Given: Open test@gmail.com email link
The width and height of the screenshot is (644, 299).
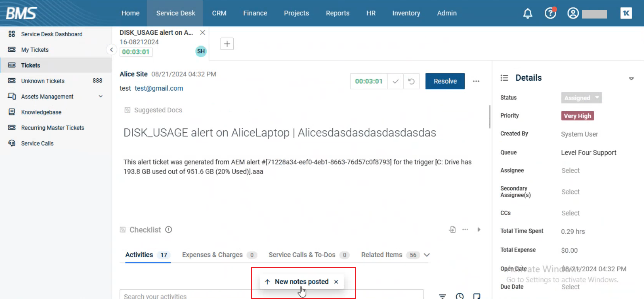Looking at the screenshot, I should point(159,88).
